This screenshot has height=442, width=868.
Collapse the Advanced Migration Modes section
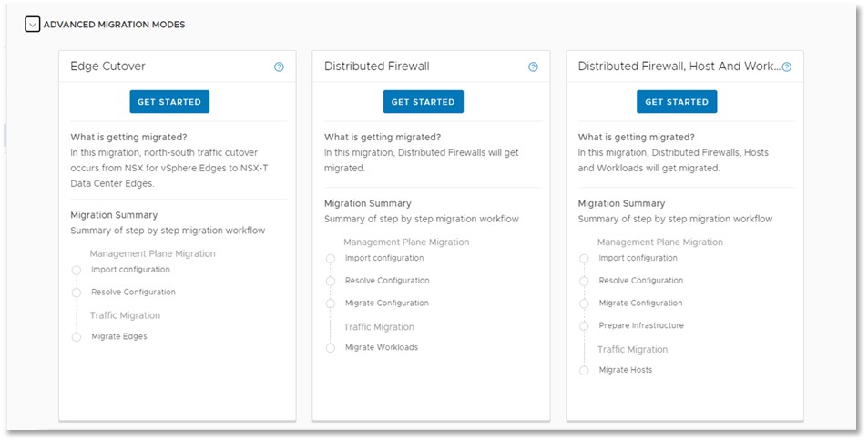point(33,25)
